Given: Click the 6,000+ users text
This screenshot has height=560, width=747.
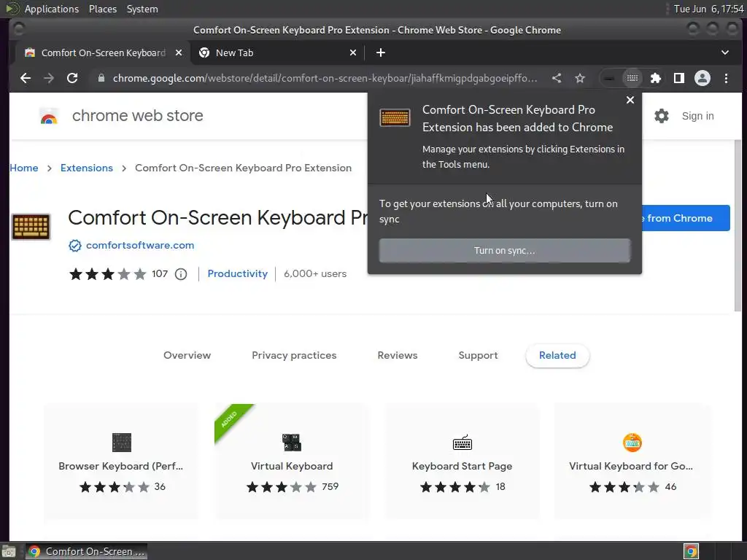Looking at the screenshot, I should (315, 274).
